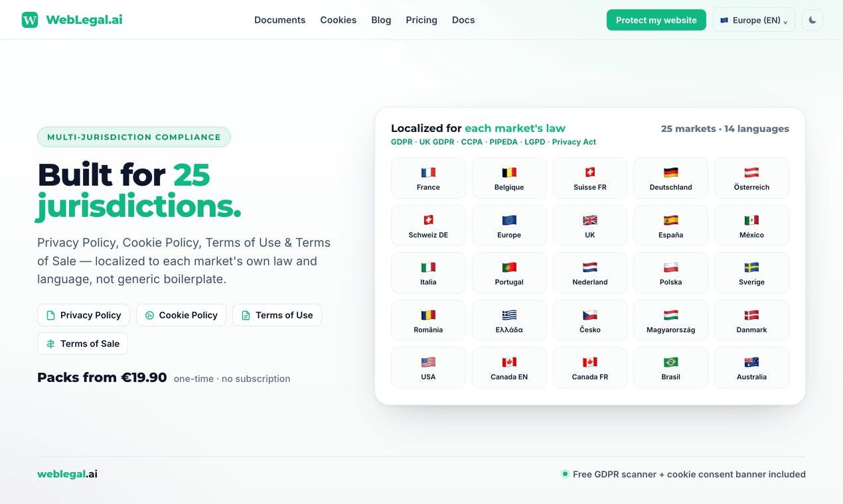This screenshot has height=504, width=843.
Task: Click the WebLegal.ai W logo icon
Action: 30,20
